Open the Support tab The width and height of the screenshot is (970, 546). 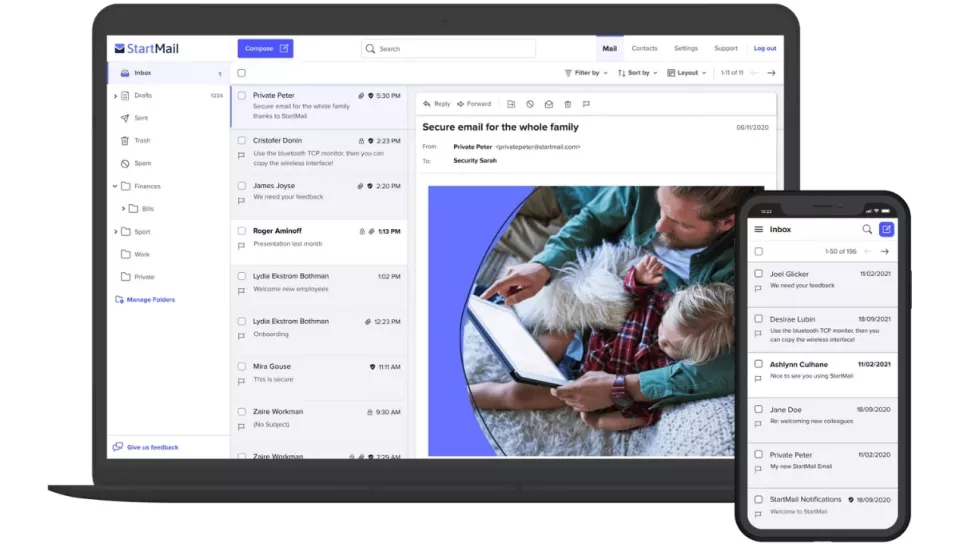726,48
